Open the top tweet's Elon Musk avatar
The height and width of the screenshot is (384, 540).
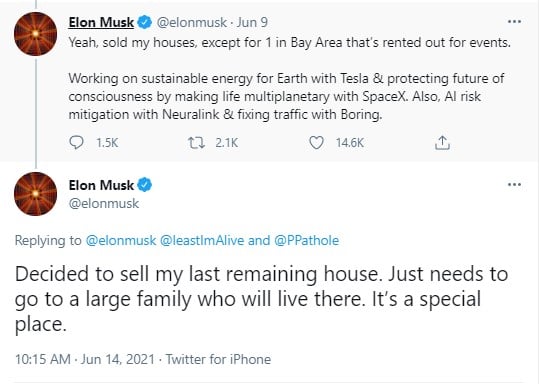coord(35,34)
